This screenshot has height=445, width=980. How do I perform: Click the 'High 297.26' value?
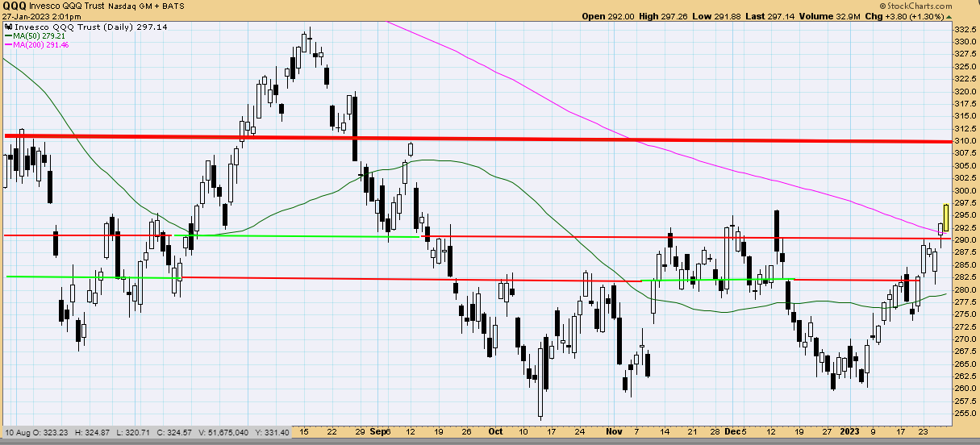pos(663,15)
